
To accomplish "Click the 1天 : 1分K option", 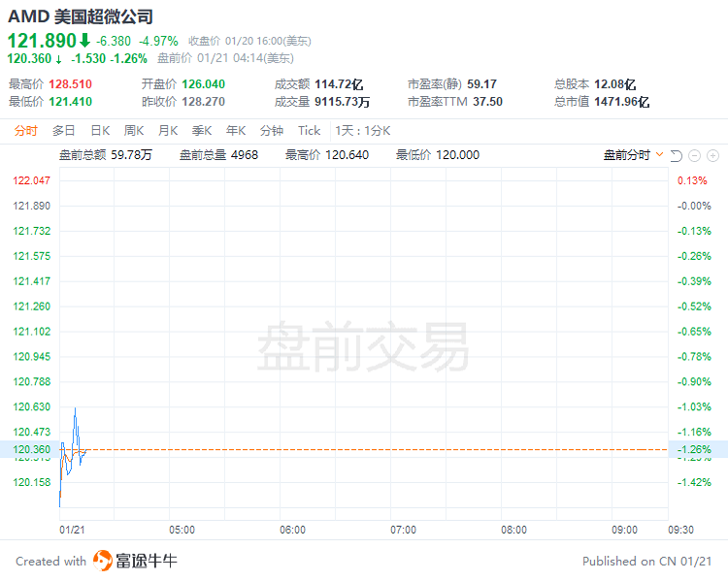I will (363, 131).
